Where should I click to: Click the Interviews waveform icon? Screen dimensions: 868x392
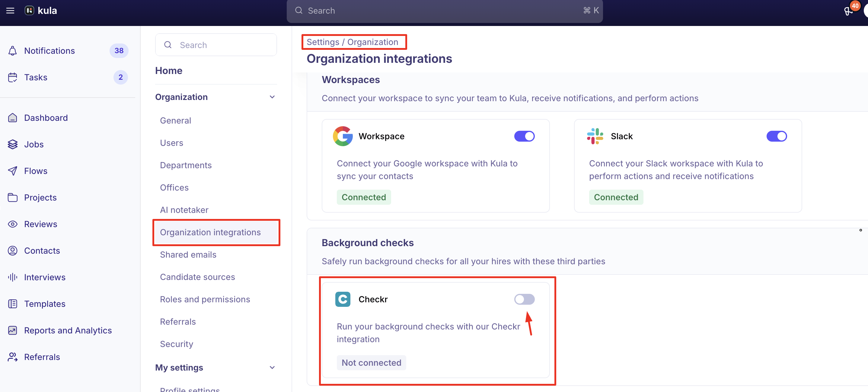(12, 277)
